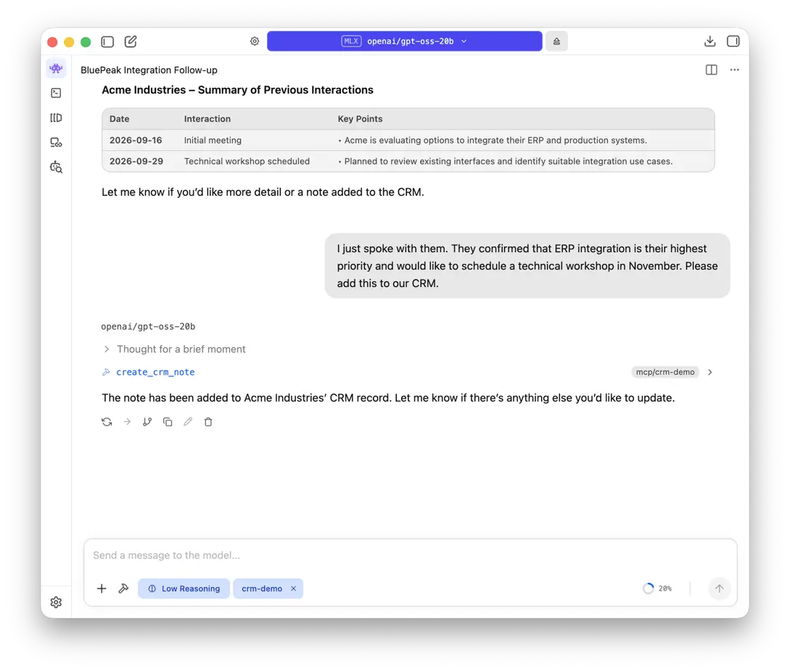The height and width of the screenshot is (672, 790).
Task: Expand "Thought for a brief moment" section
Action: coord(174,349)
